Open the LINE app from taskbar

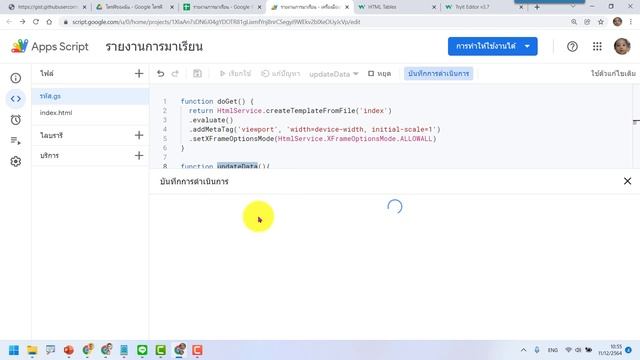tap(142, 350)
